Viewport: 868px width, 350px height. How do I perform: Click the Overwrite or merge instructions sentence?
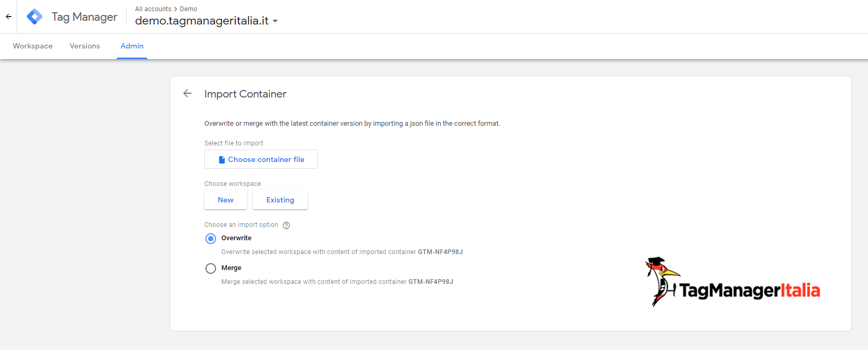(352, 124)
